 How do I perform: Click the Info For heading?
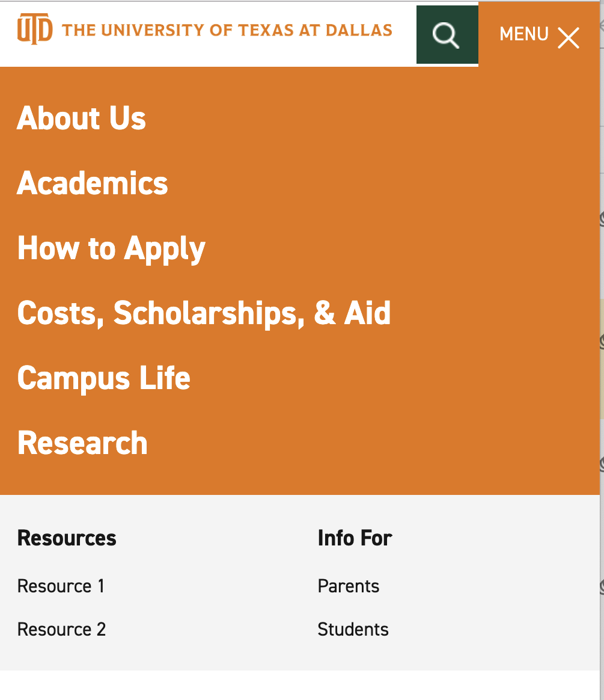point(355,538)
